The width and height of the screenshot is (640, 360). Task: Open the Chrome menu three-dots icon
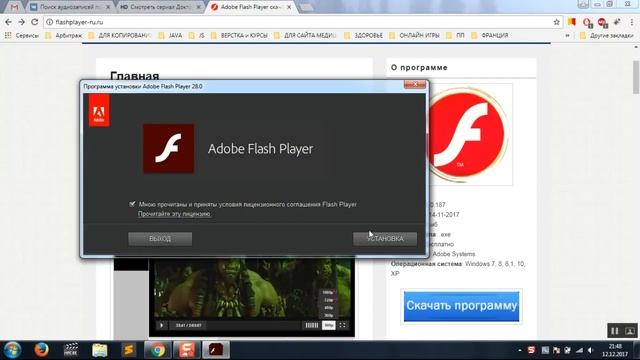click(632, 22)
